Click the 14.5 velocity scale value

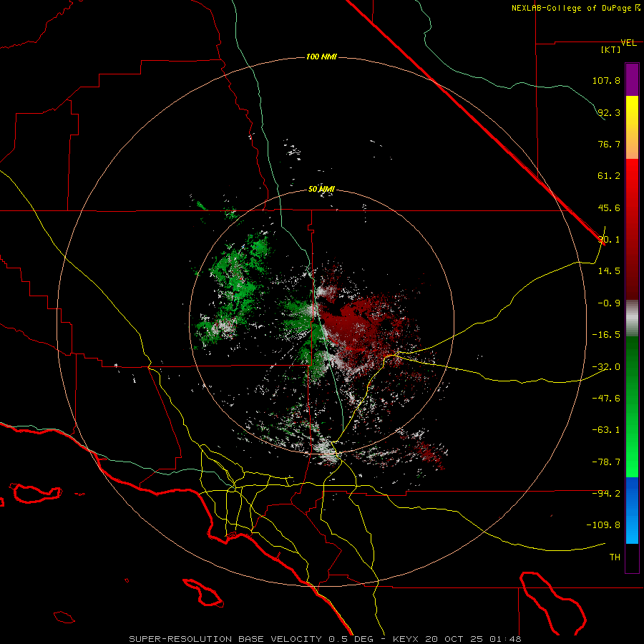pyautogui.click(x=609, y=271)
